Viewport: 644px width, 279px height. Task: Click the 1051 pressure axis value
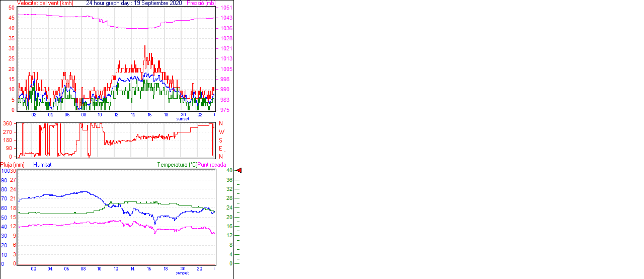coord(226,8)
